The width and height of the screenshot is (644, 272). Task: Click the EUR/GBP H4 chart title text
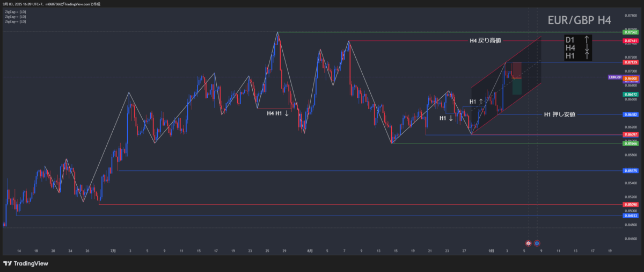point(579,20)
